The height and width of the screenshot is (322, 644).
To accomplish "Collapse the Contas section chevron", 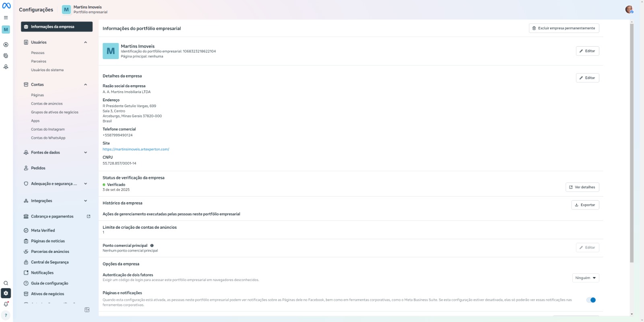I will point(85,84).
